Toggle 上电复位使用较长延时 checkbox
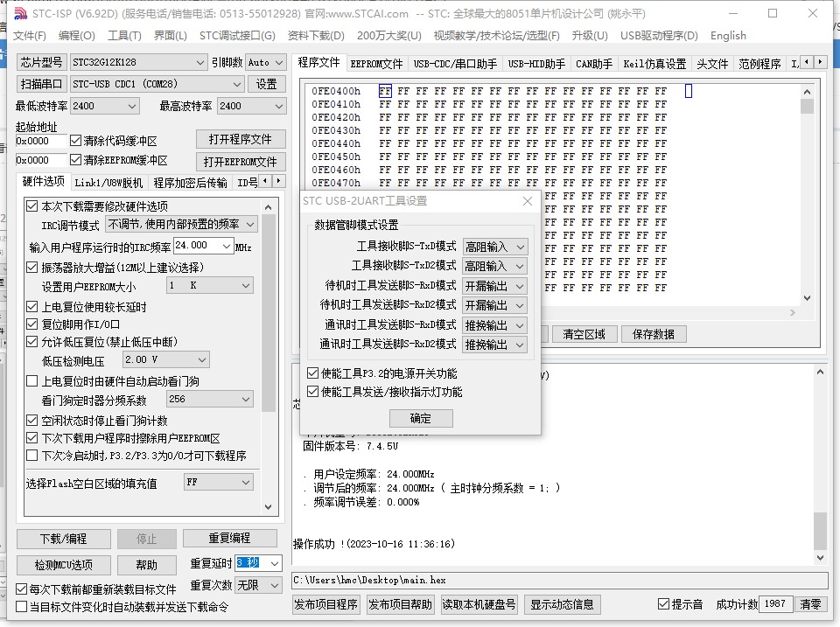Viewport: 840px width, 627px height. coord(32,307)
